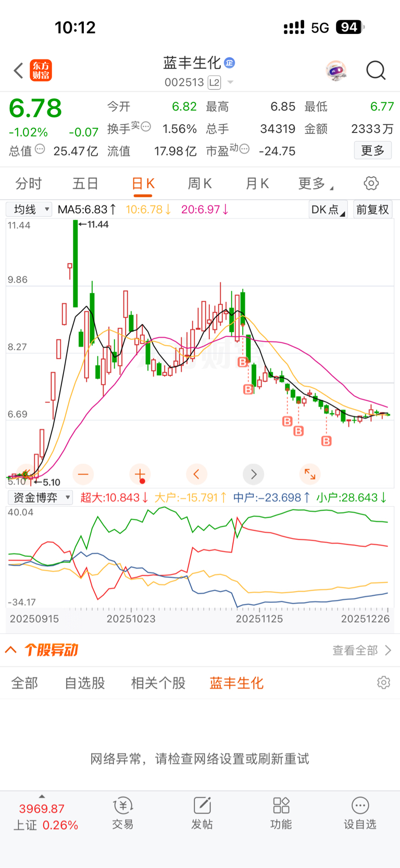Tap the MA10 6.78 value label
The image size is (400, 868).
[x=148, y=210]
